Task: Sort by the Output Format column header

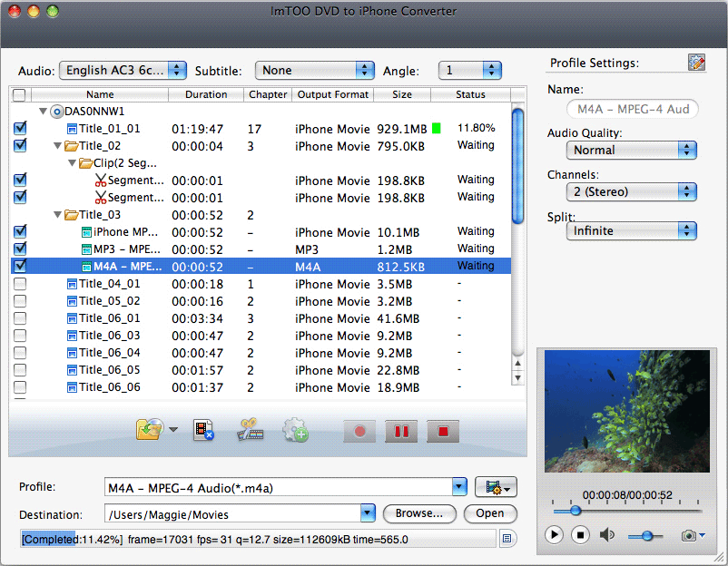Action: tap(333, 94)
